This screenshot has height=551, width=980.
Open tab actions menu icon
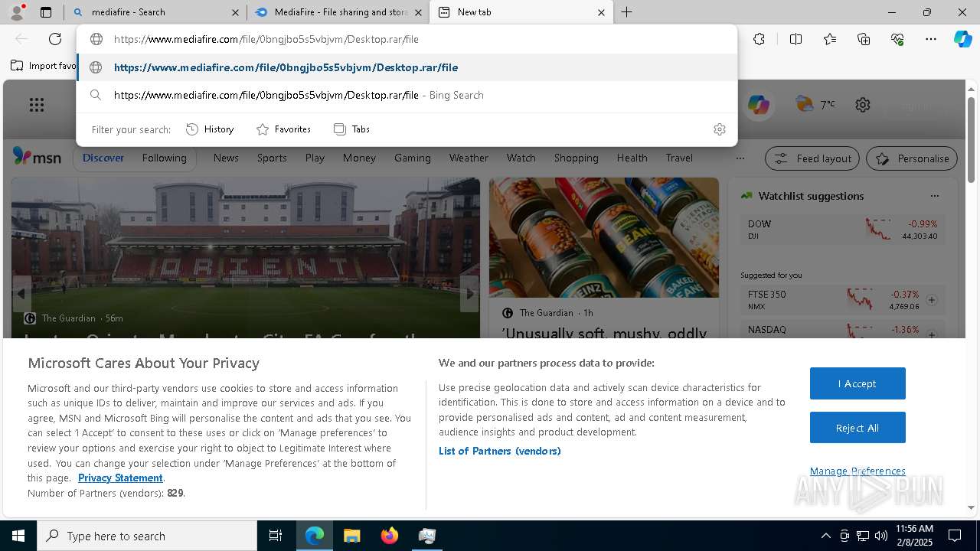46,12
